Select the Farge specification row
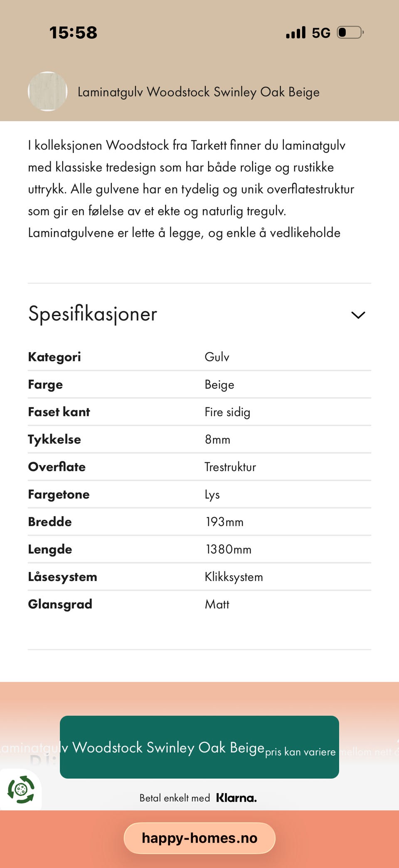The height and width of the screenshot is (868, 399). (x=199, y=384)
